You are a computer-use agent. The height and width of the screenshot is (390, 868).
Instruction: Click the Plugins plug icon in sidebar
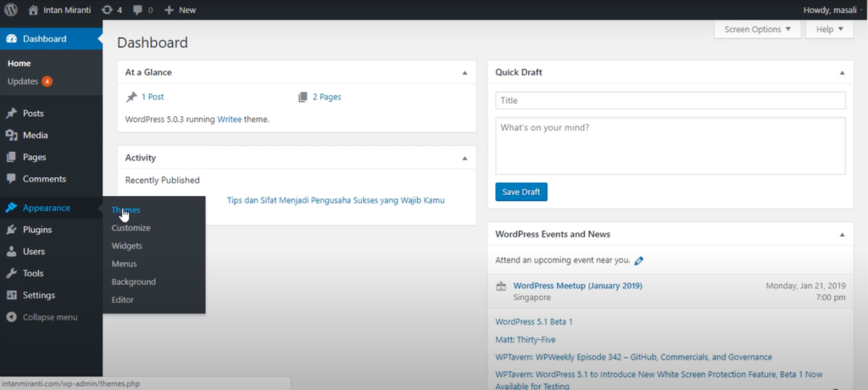11,230
